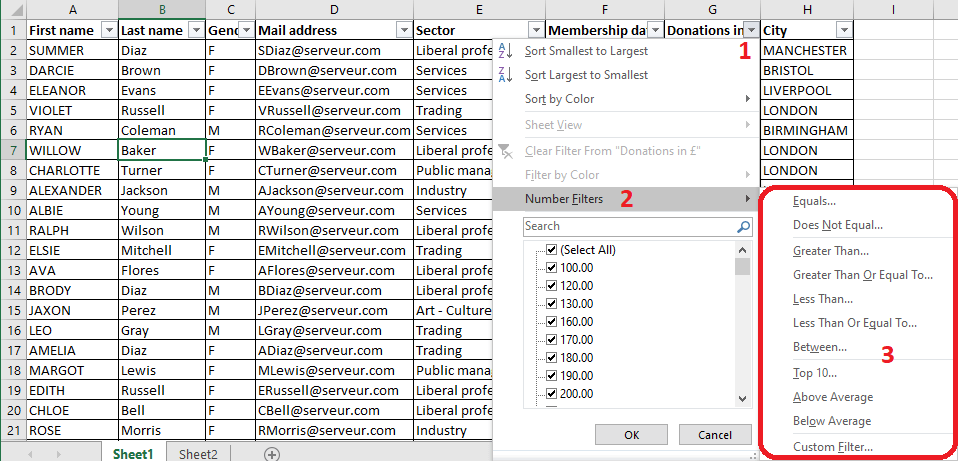Open the Mail address filter dropdown
The width and height of the screenshot is (958, 461).
tap(403, 30)
